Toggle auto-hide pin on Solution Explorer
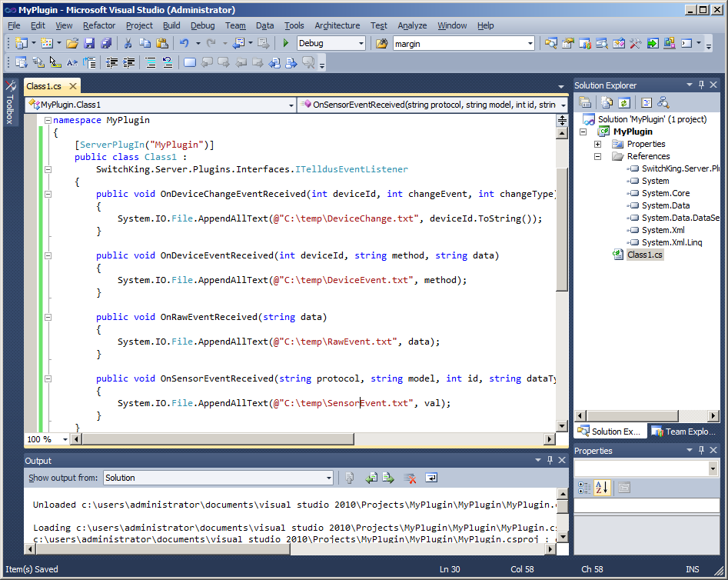 702,85
